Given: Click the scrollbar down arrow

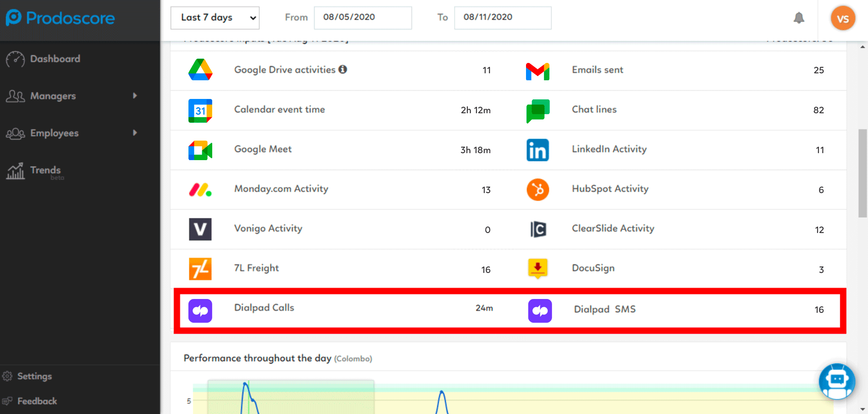Looking at the screenshot, I should click(863, 409).
